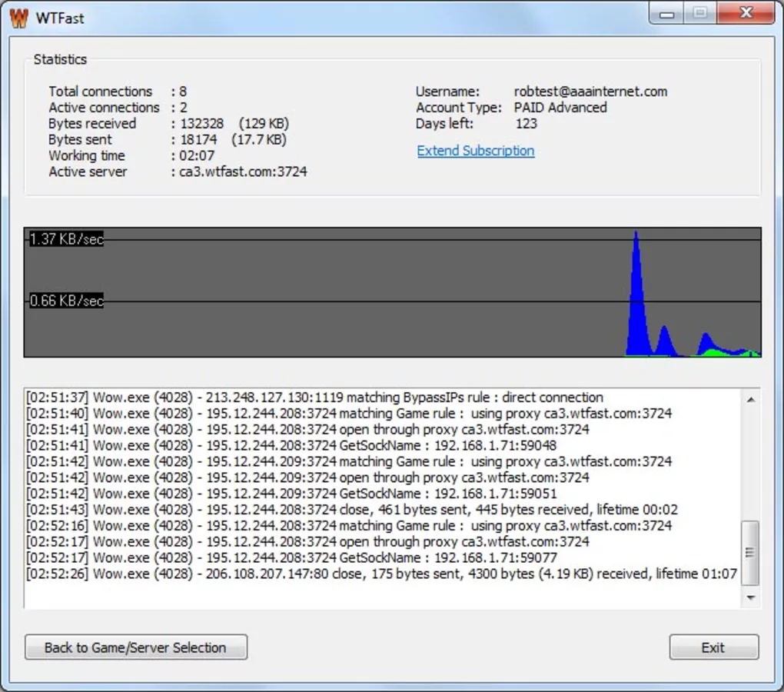784x692 pixels.
Task: Click the log scrollbar thumb
Action: point(750,552)
